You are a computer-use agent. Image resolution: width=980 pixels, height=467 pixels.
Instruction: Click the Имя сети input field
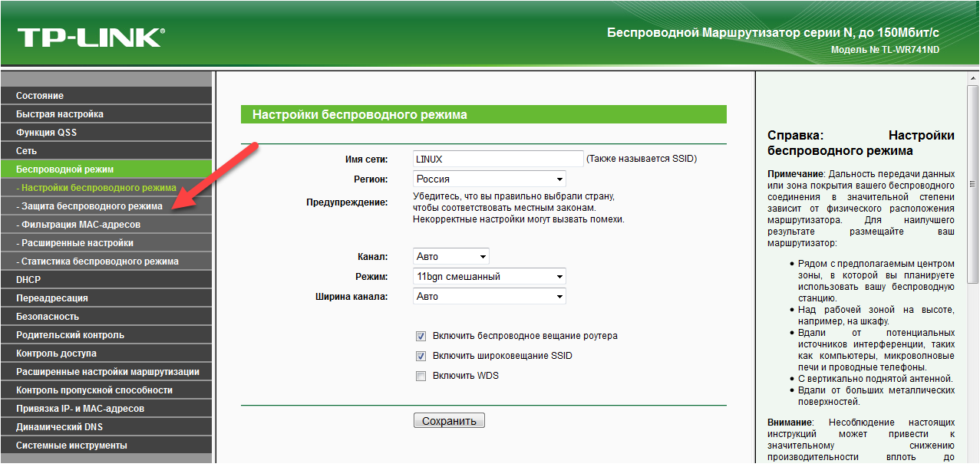pos(498,159)
